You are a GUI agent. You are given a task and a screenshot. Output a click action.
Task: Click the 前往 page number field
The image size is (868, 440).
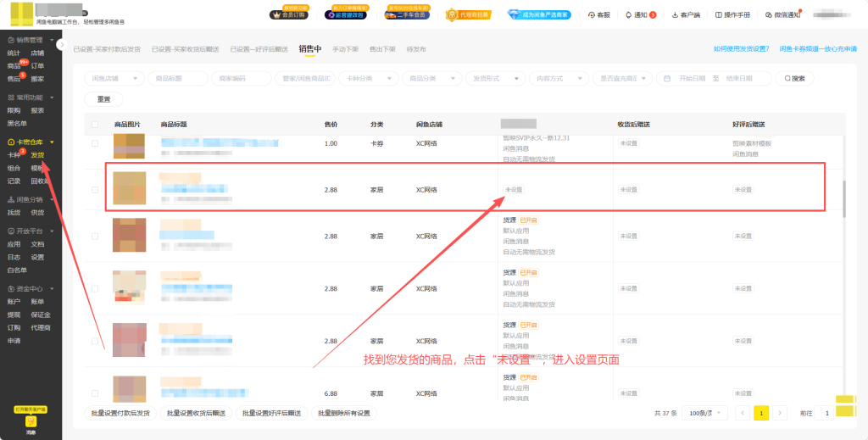[x=824, y=413]
